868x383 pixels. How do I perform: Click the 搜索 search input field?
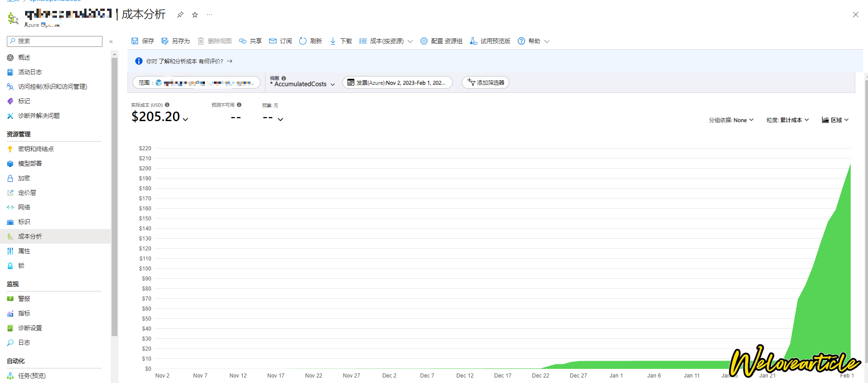55,41
